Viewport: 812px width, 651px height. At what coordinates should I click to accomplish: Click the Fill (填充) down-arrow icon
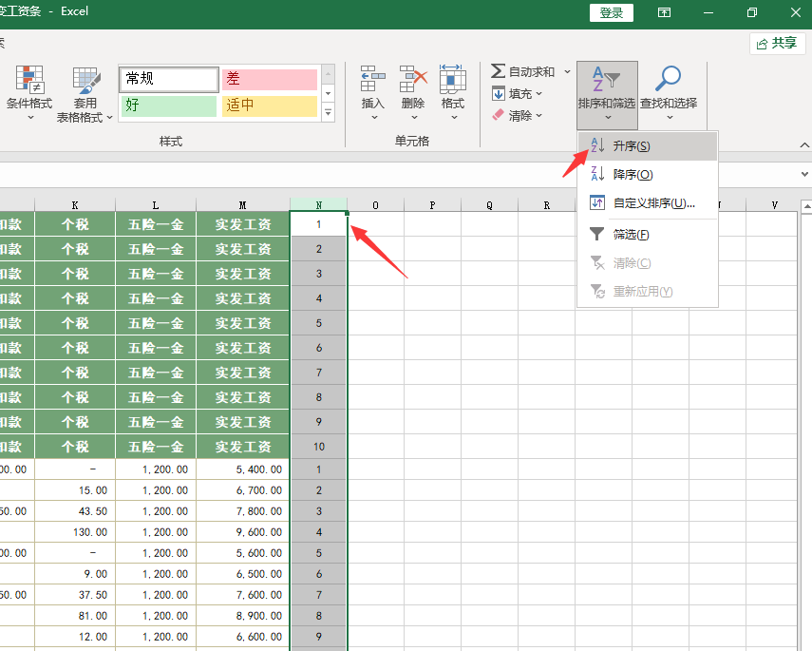pyautogui.click(x=499, y=94)
